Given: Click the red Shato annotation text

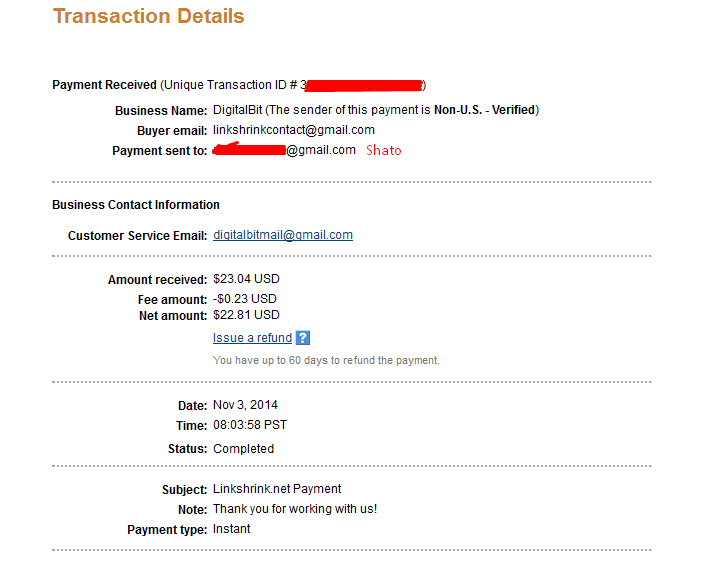Looking at the screenshot, I should coord(383,150).
